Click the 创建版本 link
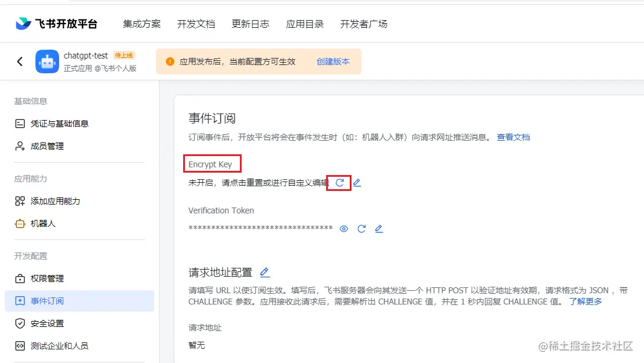644x363 pixels. pos(333,61)
